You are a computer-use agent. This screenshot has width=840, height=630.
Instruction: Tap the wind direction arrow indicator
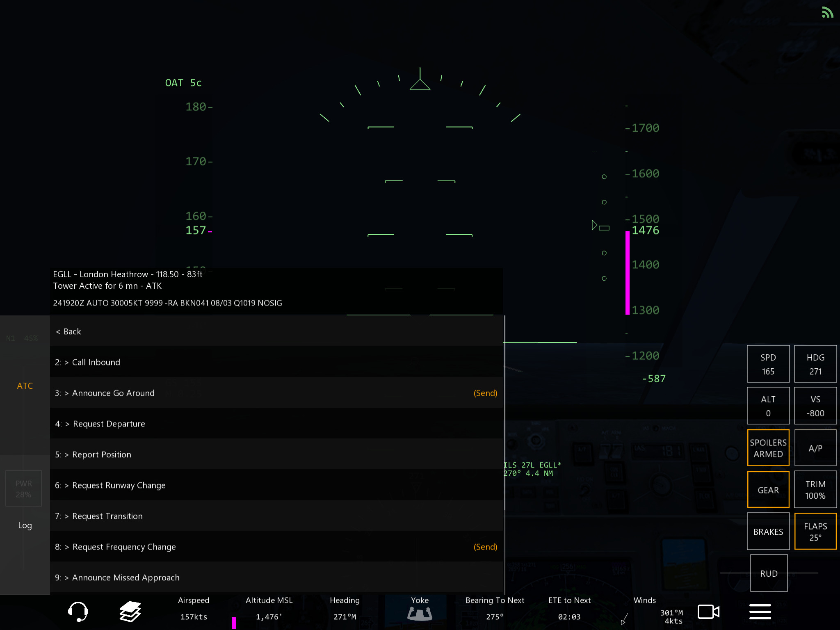(624, 619)
